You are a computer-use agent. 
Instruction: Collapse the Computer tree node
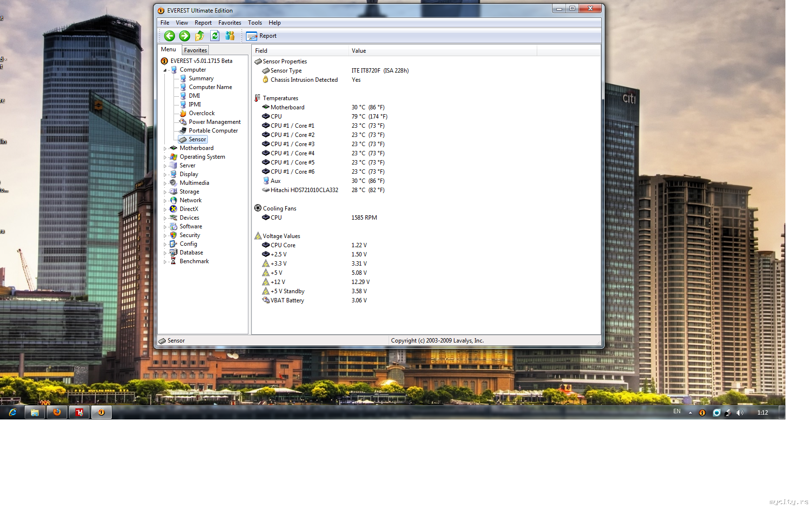click(x=165, y=70)
